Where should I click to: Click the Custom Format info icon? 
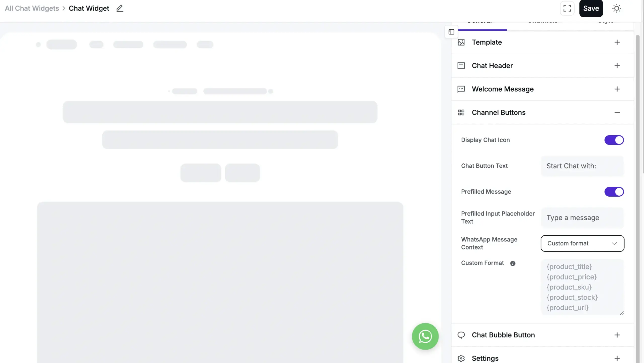(513, 263)
